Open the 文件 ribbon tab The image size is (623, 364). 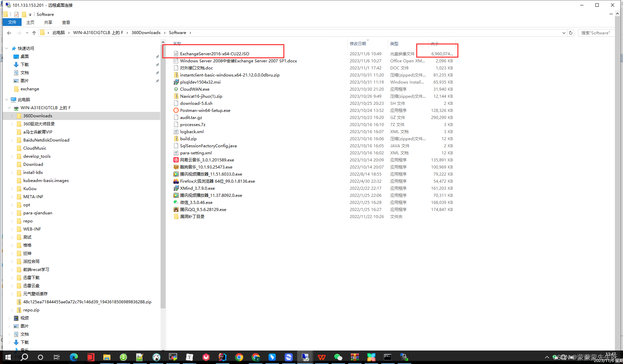click(x=12, y=22)
